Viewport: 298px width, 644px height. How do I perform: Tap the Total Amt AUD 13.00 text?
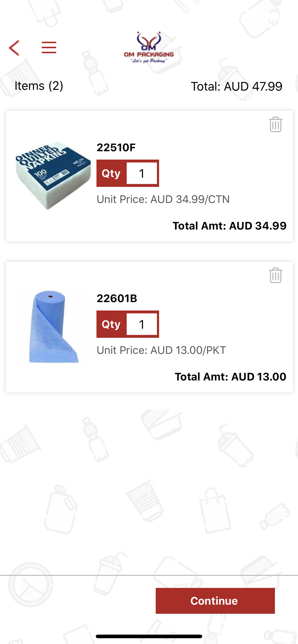pyautogui.click(x=230, y=377)
